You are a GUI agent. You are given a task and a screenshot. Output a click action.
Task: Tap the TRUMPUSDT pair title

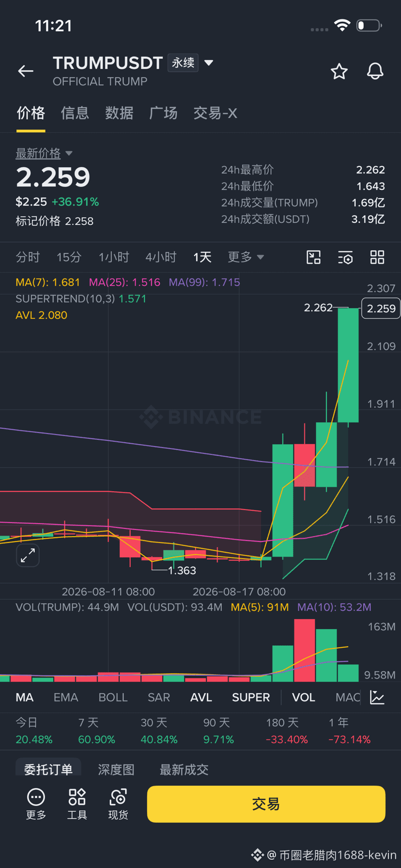pyautogui.click(x=108, y=63)
